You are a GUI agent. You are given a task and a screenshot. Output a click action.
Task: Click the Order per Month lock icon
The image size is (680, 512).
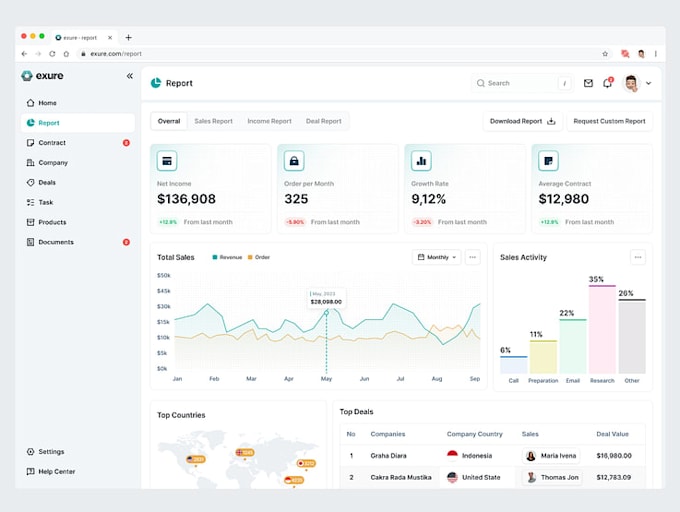pos(294,161)
